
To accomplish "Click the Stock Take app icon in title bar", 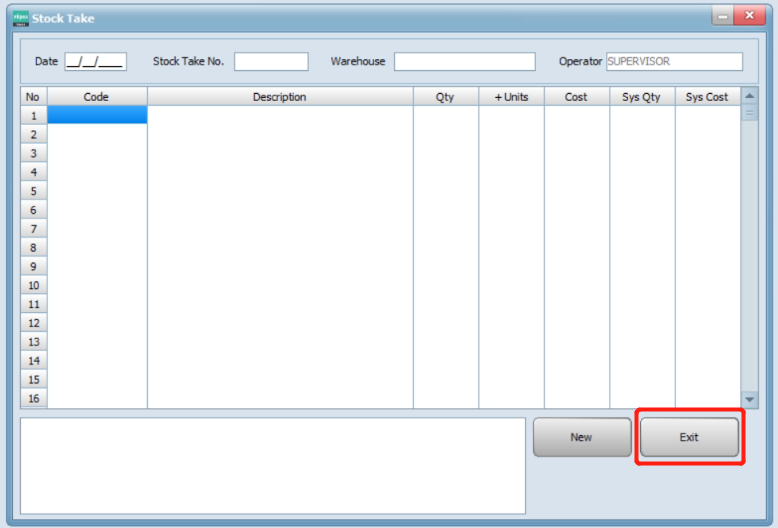I will (20, 18).
